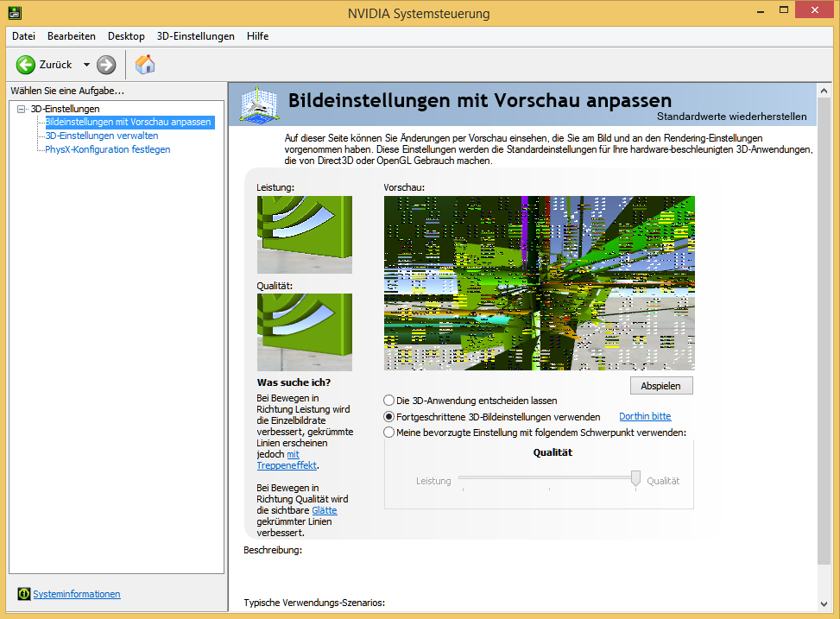
Task: Close the NVIDIA Systemsteuerung window
Action: click(x=815, y=10)
